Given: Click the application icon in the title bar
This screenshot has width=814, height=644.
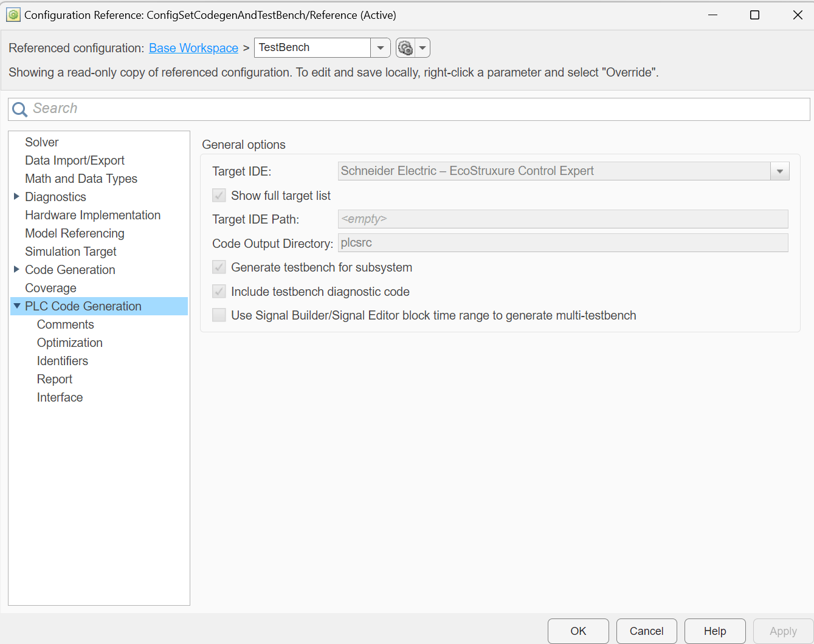Looking at the screenshot, I should point(13,14).
